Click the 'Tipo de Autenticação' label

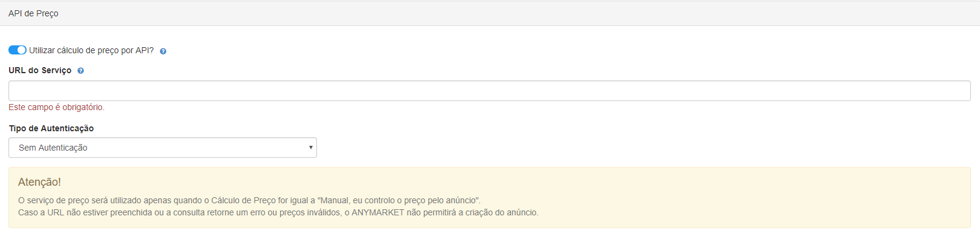point(51,128)
